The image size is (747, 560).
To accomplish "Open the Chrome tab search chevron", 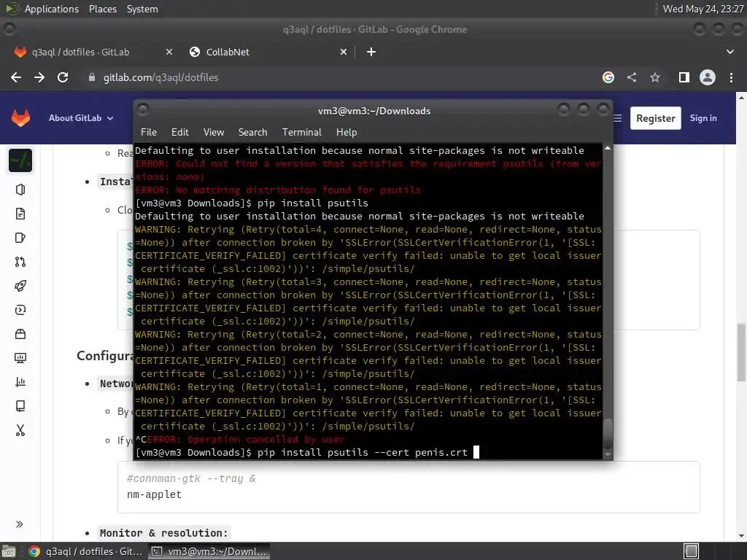I will (729, 52).
